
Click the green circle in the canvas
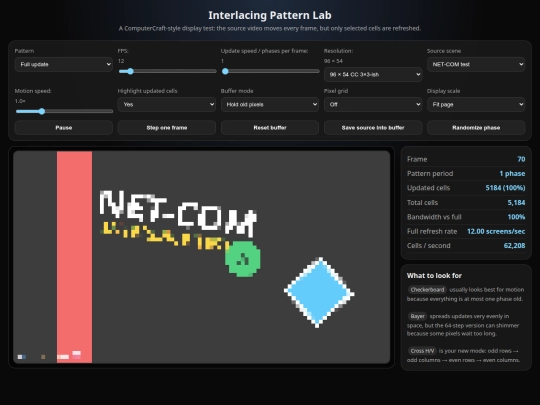(243, 259)
